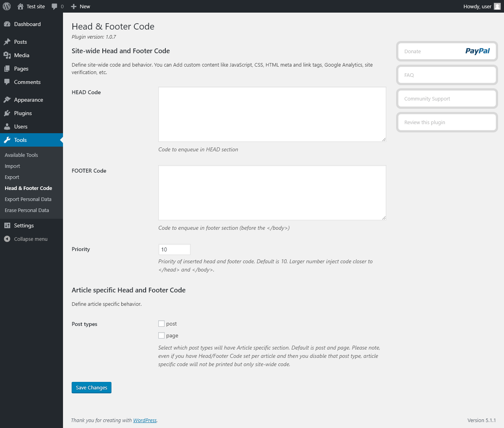
Task: Open the Test site home icon
Action: [20, 6]
